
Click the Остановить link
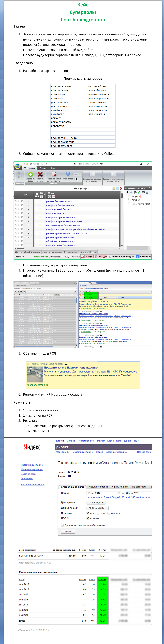pyautogui.click(x=27, y=479)
